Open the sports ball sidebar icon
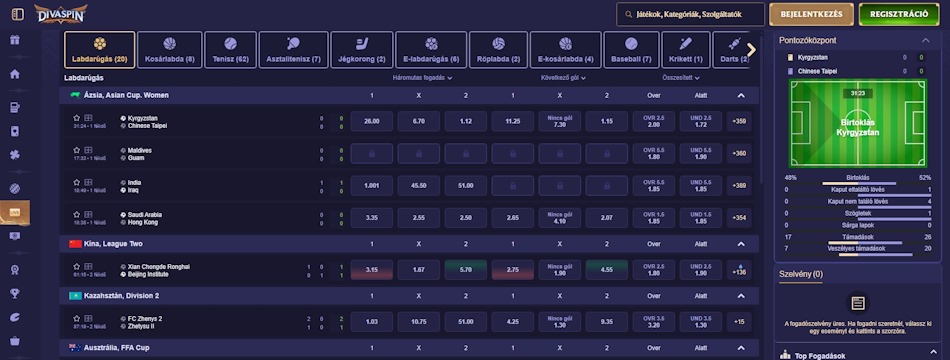This screenshot has height=360, width=950. tap(15, 188)
